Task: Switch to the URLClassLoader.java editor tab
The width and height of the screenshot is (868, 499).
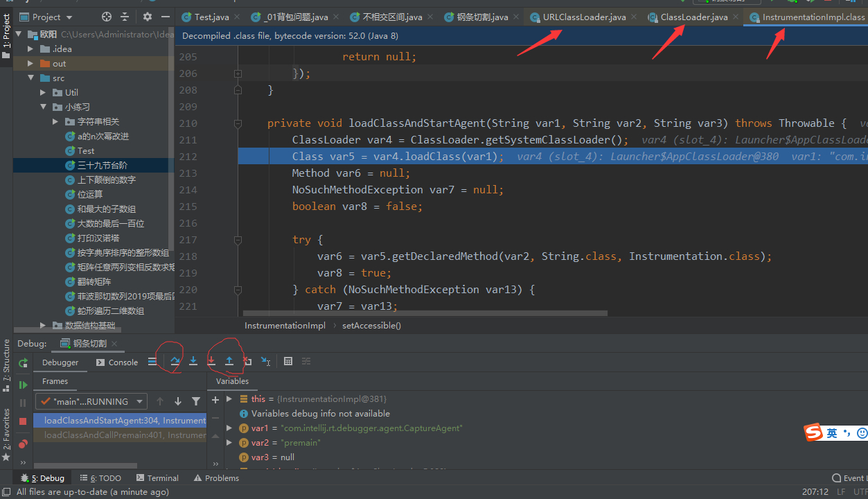Action: tap(584, 17)
